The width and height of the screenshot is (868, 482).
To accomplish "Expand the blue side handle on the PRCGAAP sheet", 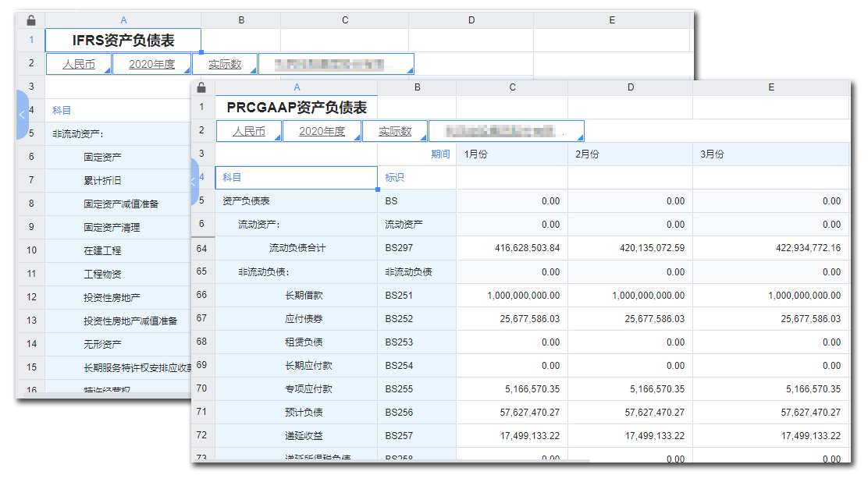I will pos(194,182).
